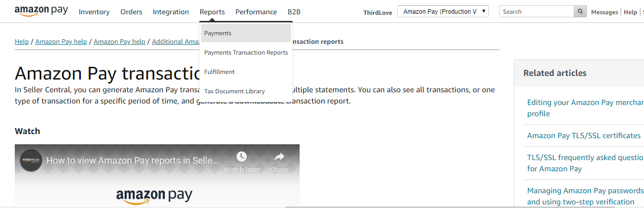Open the Integration menu
Screen dimensions: 644x208
171,12
